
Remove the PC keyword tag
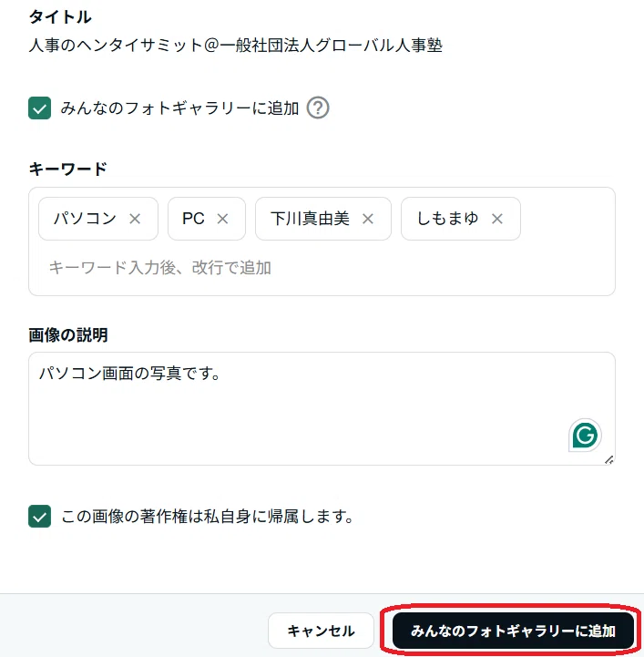click(x=222, y=219)
